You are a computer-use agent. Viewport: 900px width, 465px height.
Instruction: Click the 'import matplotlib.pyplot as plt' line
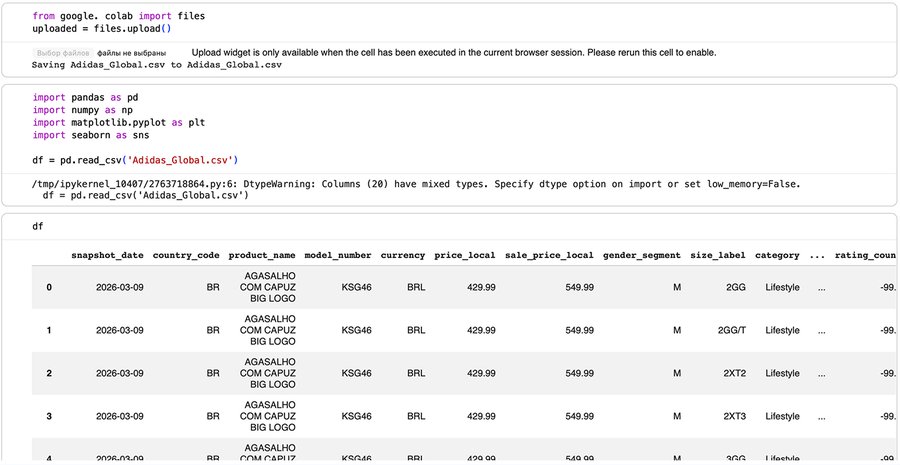point(119,122)
